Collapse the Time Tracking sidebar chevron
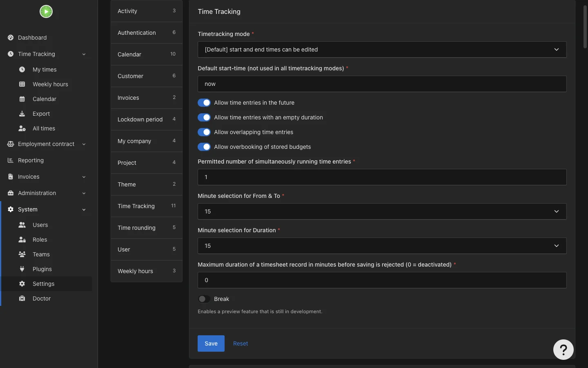Image resolution: width=588 pixels, height=368 pixels. coord(84,54)
